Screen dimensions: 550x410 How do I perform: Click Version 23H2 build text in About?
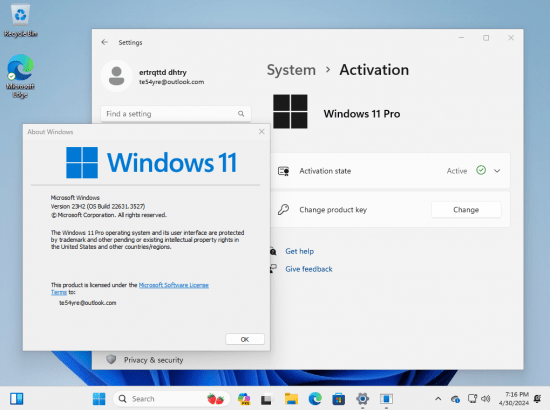98,206
